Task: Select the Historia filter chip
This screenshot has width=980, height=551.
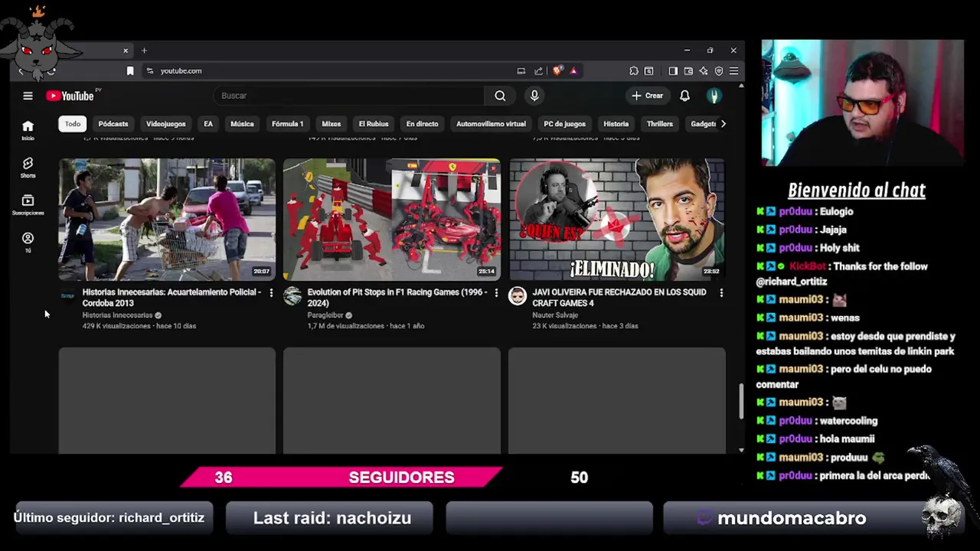Action: tap(616, 123)
